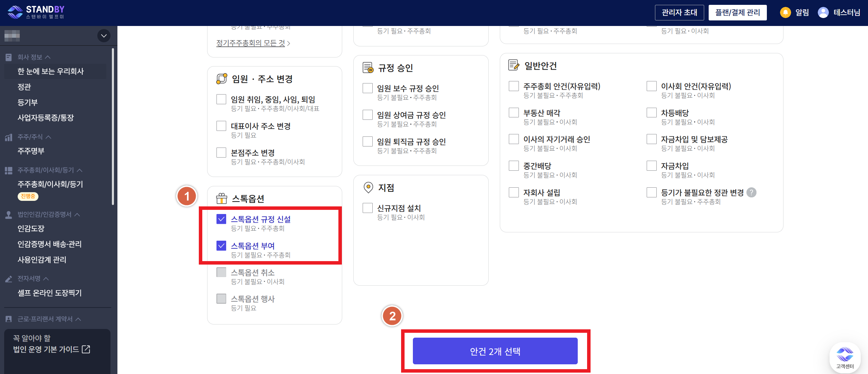
Task: Check 자회사 설립
Action: point(514,192)
